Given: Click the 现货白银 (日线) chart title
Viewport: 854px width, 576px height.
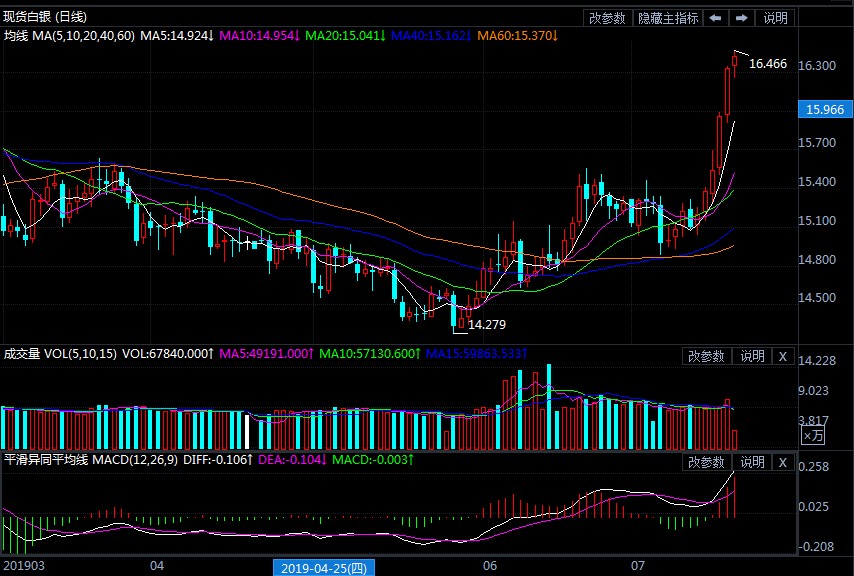Looking at the screenshot, I should tap(45, 17).
